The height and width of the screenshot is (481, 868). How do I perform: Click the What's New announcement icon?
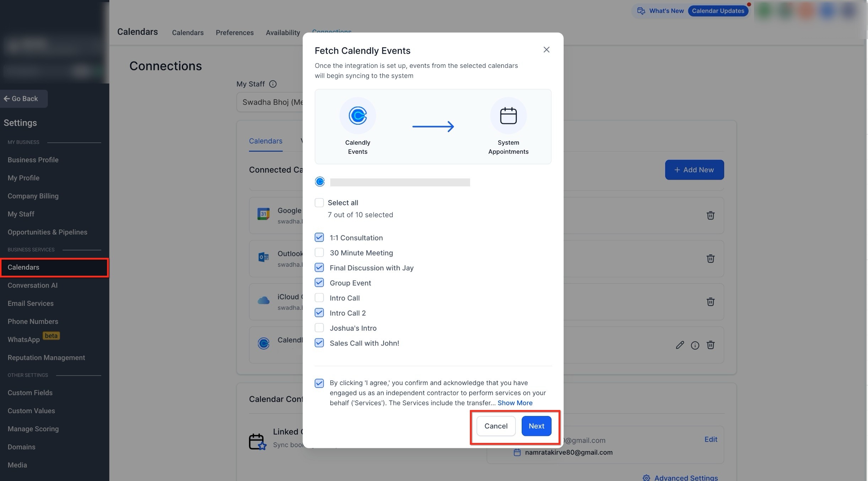click(641, 11)
